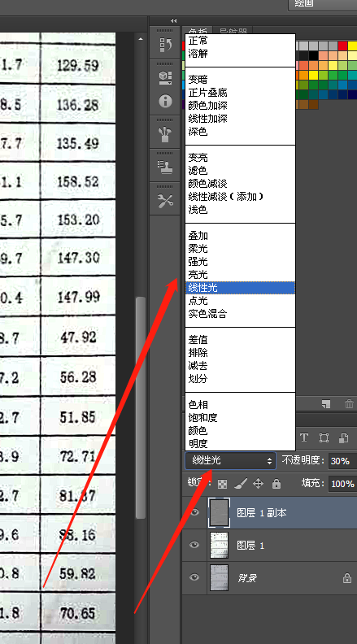Select the 图层 1 layer thumbnail

click(219, 545)
